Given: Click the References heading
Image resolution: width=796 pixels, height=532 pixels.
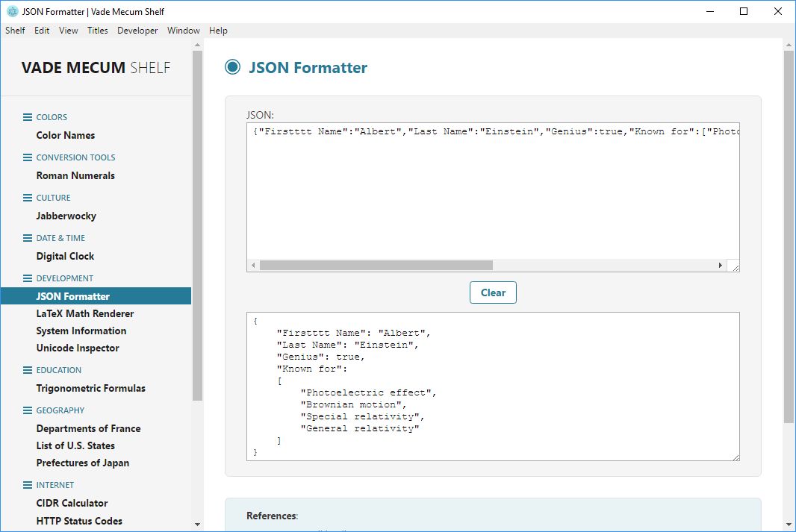Looking at the screenshot, I should [272, 516].
